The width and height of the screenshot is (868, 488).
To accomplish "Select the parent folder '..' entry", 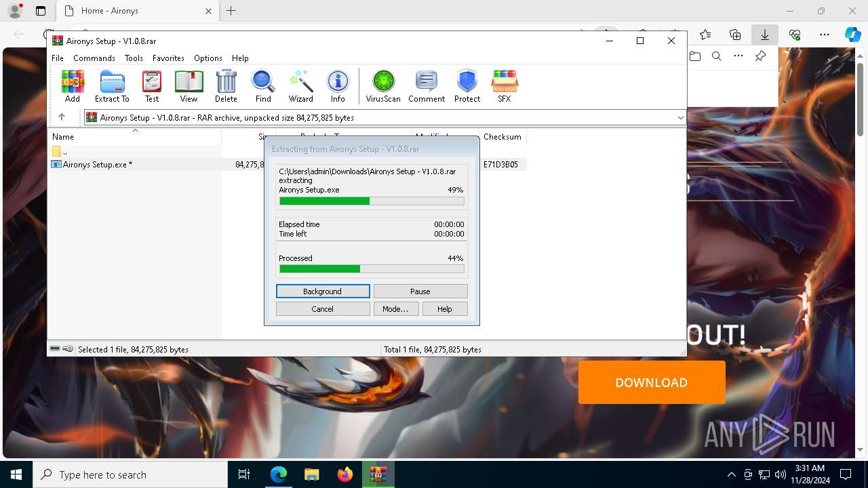I will (60, 151).
